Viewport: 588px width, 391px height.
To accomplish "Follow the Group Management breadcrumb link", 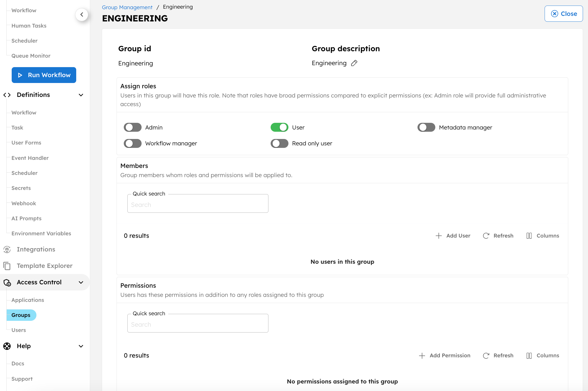I will click(x=127, y=7).
